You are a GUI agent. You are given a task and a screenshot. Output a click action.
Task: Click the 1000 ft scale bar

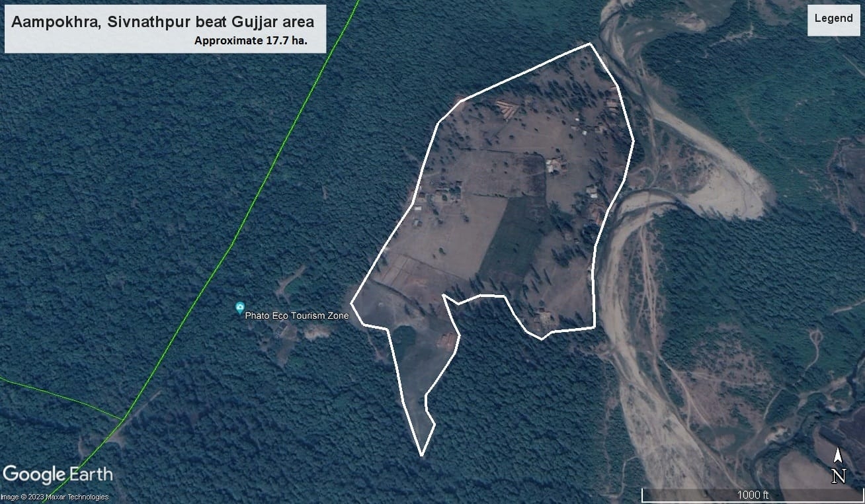753,495
